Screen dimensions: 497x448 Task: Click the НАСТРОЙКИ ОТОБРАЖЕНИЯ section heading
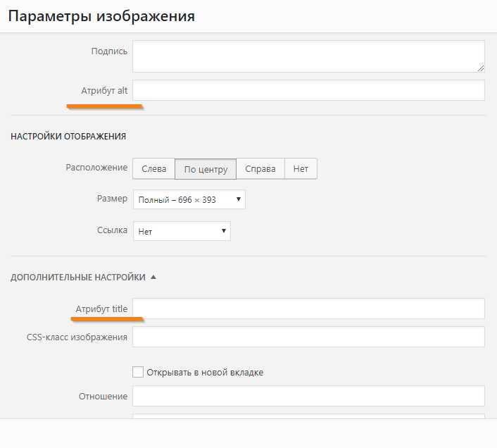pos(68,137)
